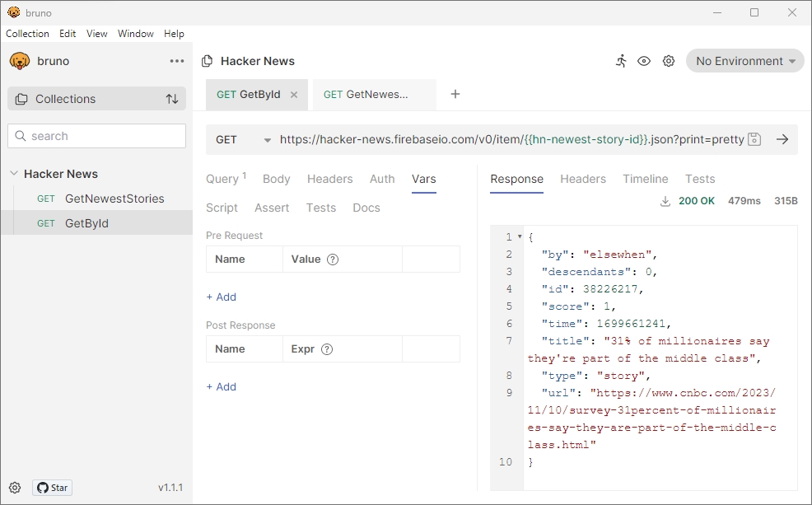Image resolution: width=812 pixels, height=505 pixels.
Task: Open preferences gear at sidebar bottom
Action: pos(15,488)
